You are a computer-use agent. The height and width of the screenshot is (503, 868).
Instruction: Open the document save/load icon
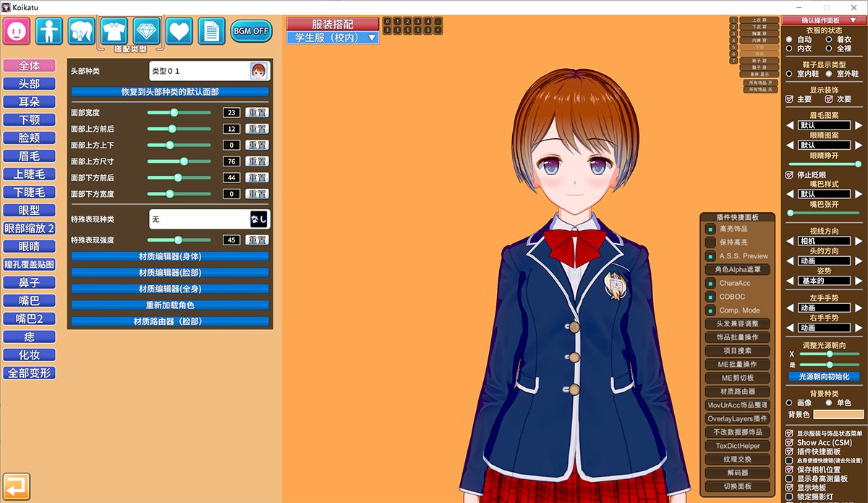[x=212, y=31]
